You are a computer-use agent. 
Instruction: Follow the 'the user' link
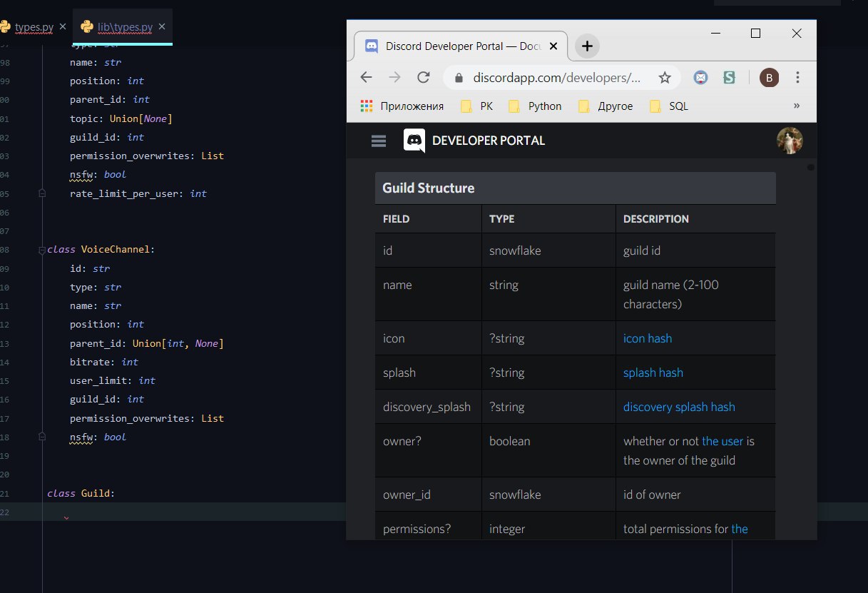point(723,441)
